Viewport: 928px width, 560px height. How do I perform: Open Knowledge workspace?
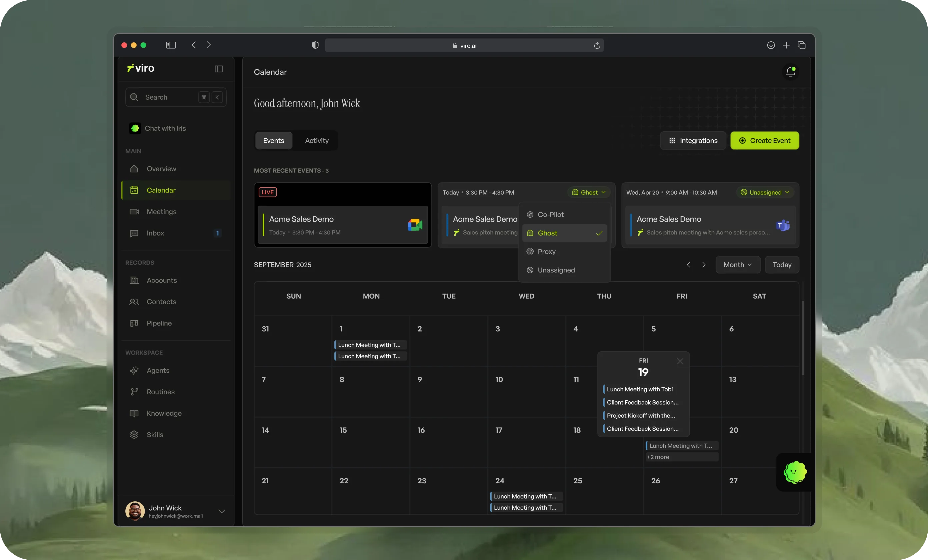(x=176, y=413)
